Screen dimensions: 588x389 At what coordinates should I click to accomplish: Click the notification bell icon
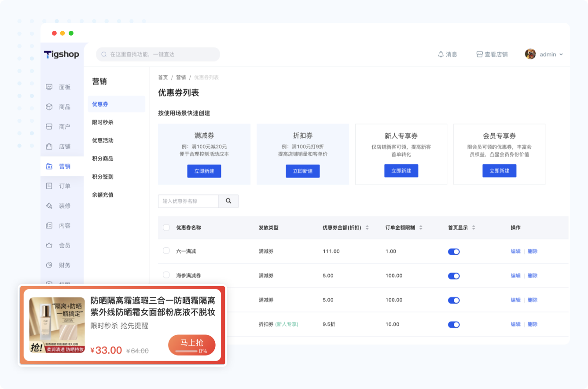click(x=441, y=55)
